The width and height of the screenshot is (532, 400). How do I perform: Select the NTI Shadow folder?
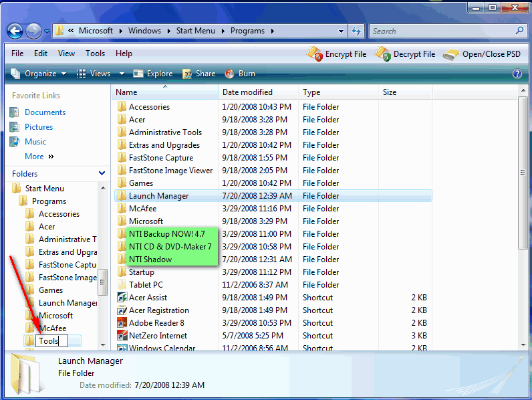pyautogui.click(x=150, y=260)
